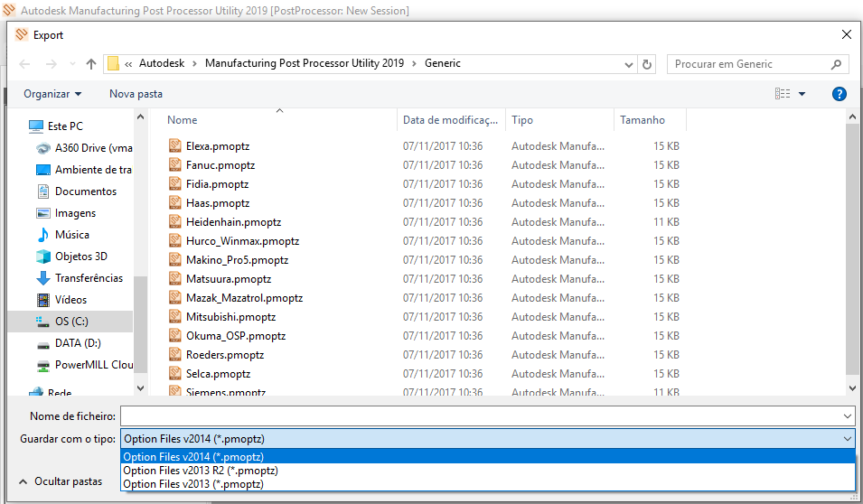
Task: Click the Matsuura.pmoptz file icon
Action: [x=175, y=278]
